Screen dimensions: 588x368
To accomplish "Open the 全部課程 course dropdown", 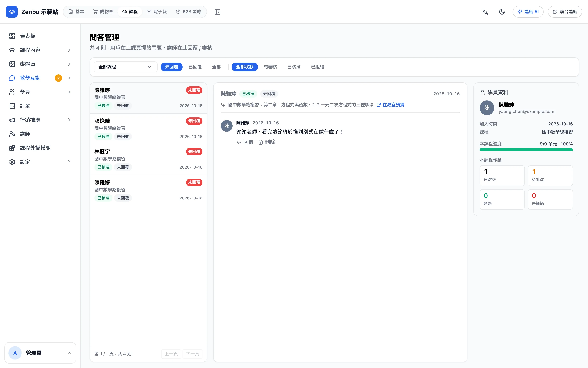I will 125,67.
